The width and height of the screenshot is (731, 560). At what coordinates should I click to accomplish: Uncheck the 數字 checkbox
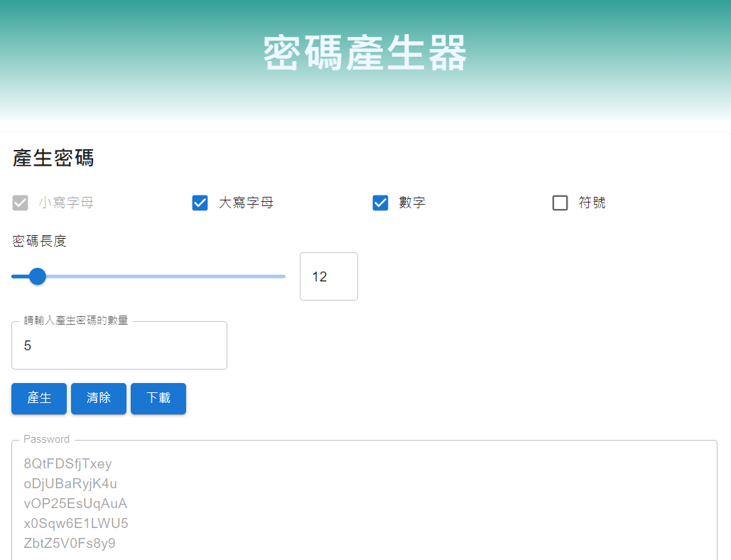tap(381, 203)
